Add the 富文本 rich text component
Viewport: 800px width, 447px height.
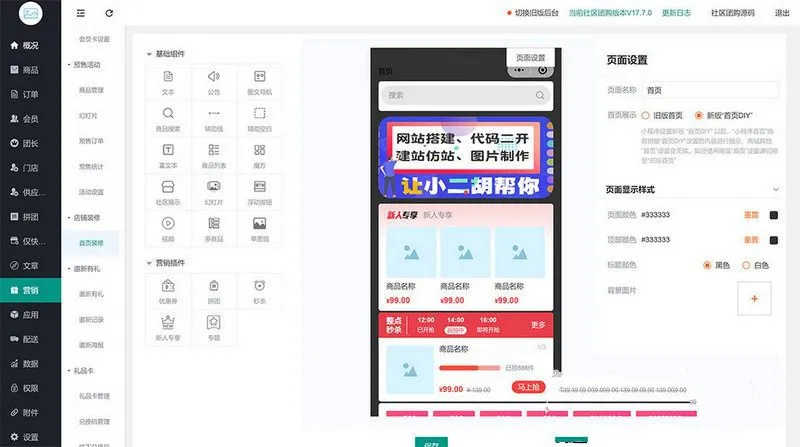(168, 157)
